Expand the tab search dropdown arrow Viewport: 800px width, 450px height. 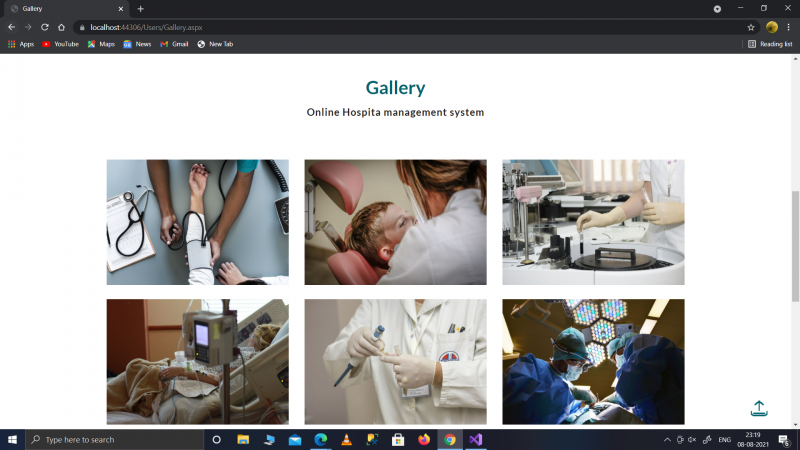click(x=717, y=9)
